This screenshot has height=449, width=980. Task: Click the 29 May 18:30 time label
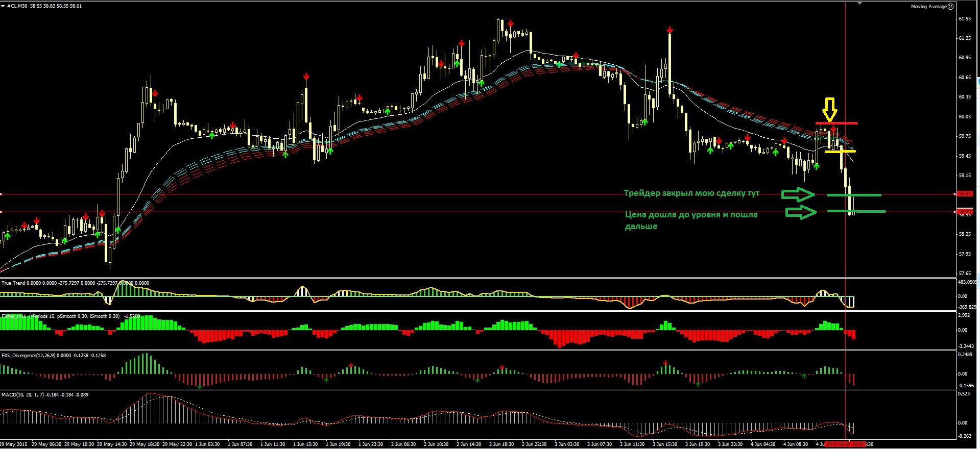(145, 444)
